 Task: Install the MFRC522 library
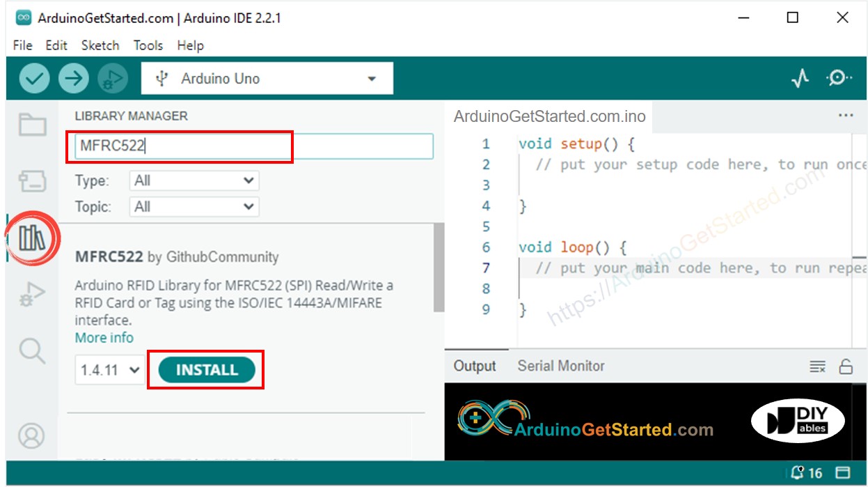click(x=207, y=370)
